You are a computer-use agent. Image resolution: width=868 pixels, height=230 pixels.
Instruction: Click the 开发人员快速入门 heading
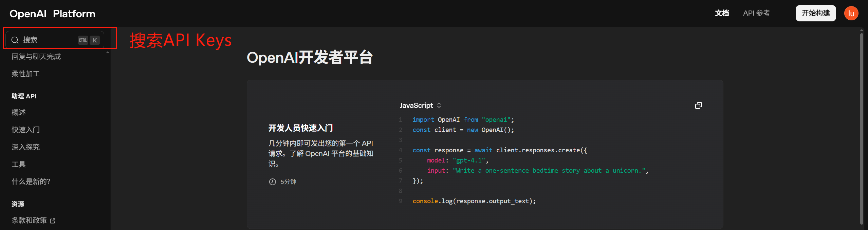(x=300, y=128)
